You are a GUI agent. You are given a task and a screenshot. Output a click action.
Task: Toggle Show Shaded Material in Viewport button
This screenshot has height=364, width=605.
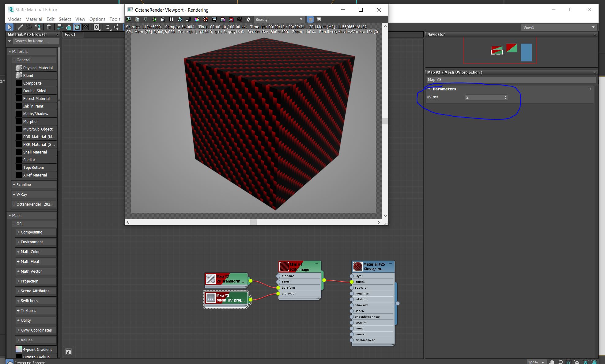click(77, 27)
